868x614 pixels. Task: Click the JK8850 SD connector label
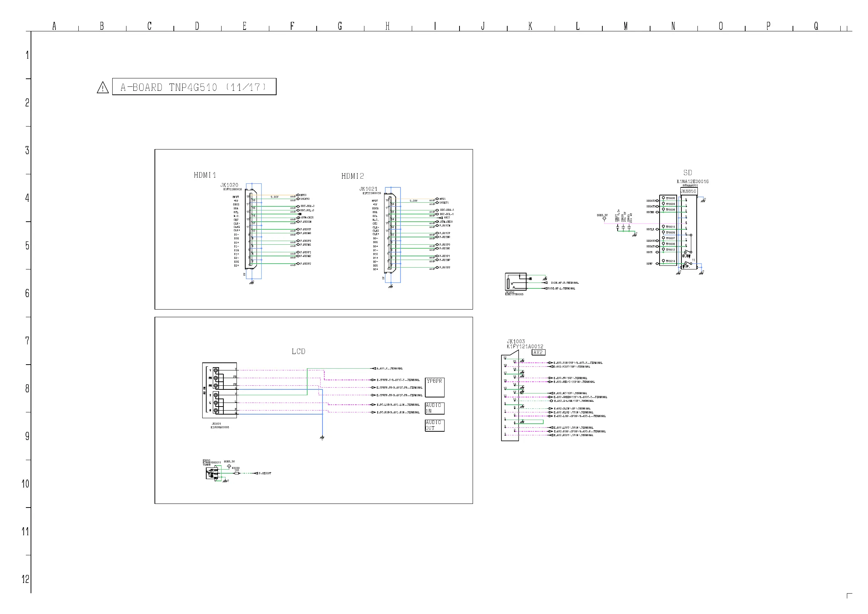(688, 191)
